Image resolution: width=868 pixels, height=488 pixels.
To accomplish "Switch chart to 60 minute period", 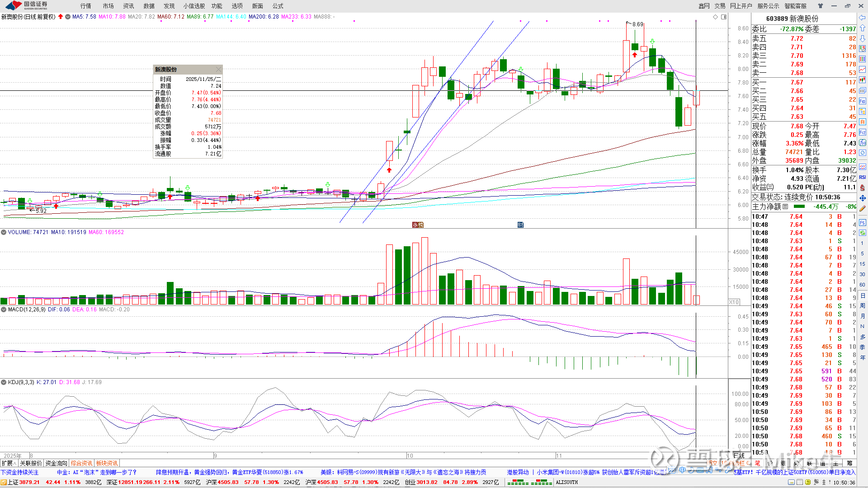I will point(863,285).
